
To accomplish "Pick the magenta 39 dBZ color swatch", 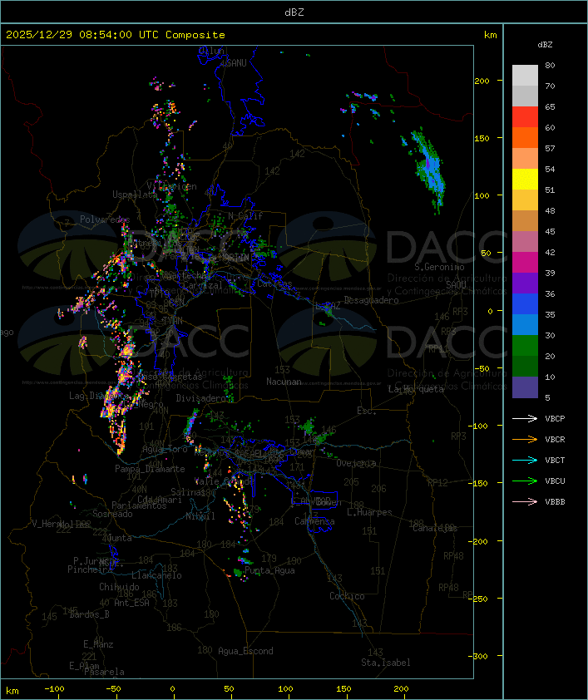I will (525, 263).
